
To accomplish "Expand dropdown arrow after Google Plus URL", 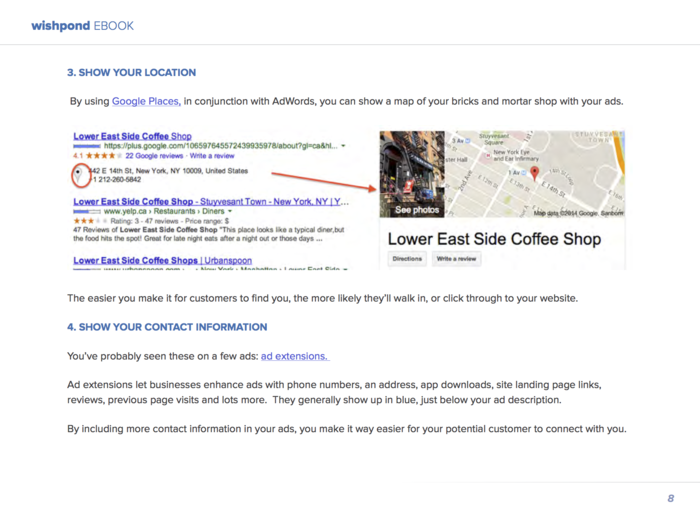I will point(343,146).
